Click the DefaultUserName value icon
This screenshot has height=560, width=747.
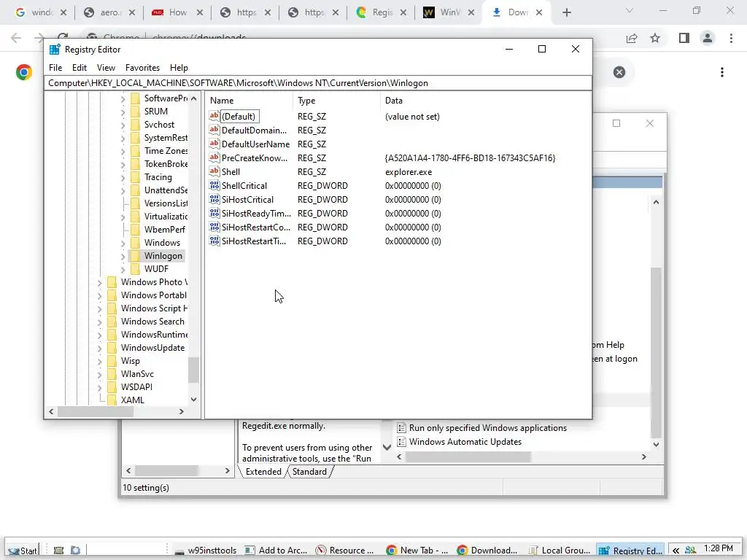[214, 144]
